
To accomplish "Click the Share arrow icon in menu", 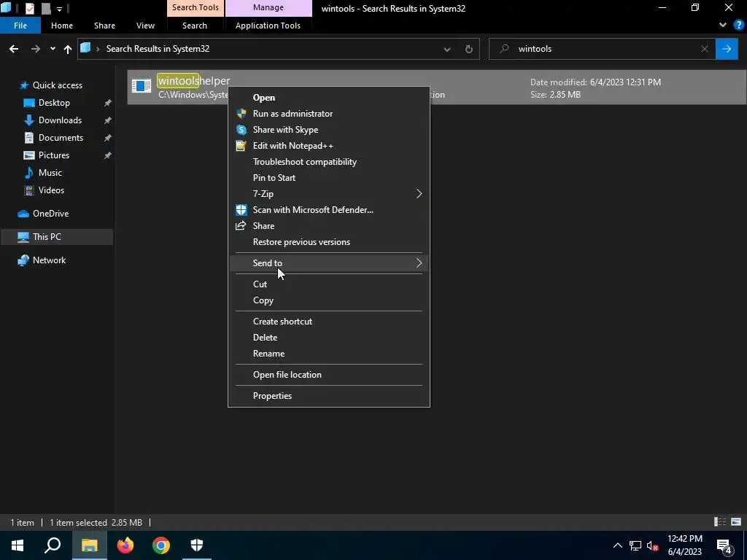I will 241,226.
